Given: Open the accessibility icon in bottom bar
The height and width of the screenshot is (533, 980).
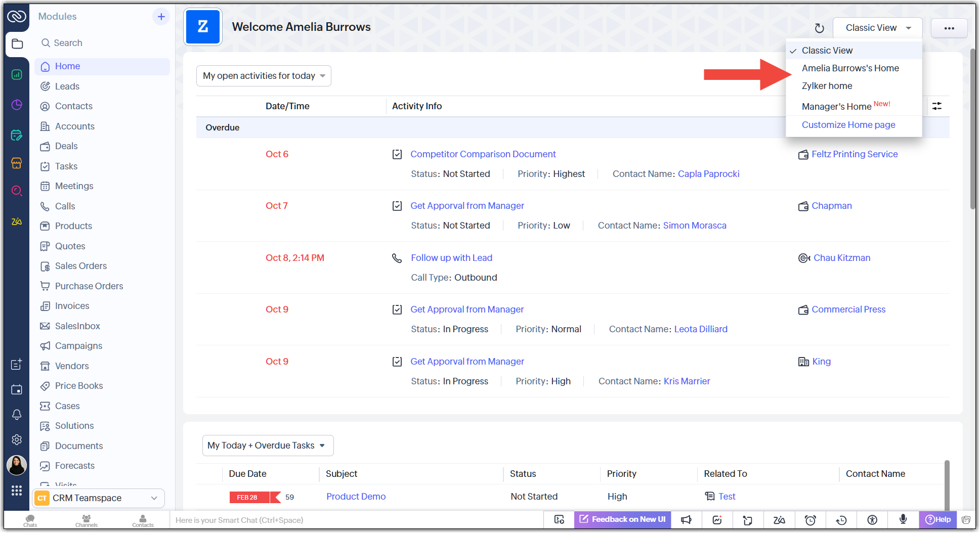Looking at the screenshot, I should click(872, 520).
